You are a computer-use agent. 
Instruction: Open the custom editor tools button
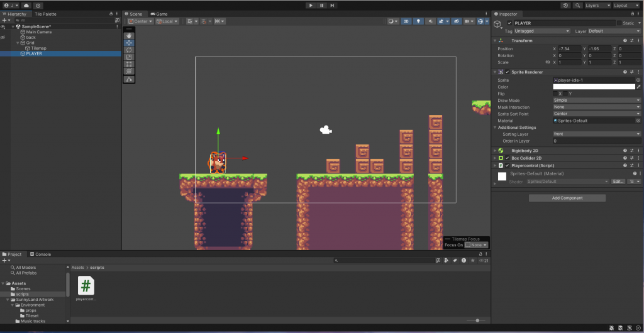(129, 80)
